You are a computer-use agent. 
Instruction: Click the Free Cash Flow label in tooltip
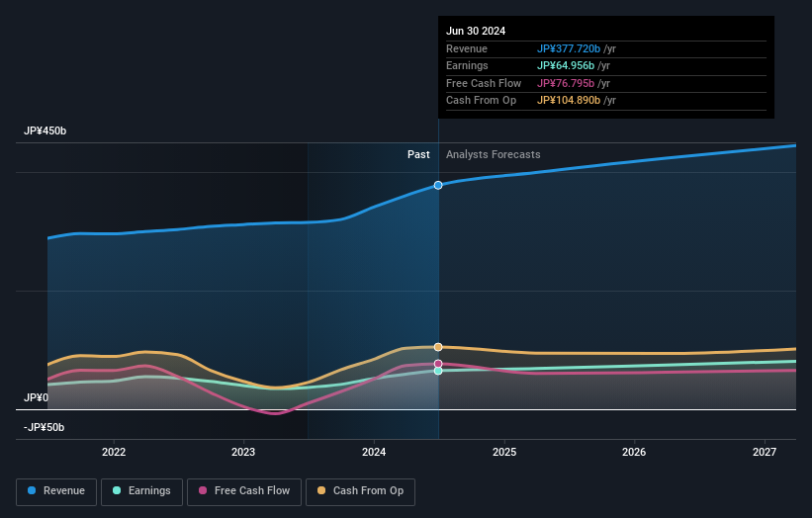click(x=484, y=83)
